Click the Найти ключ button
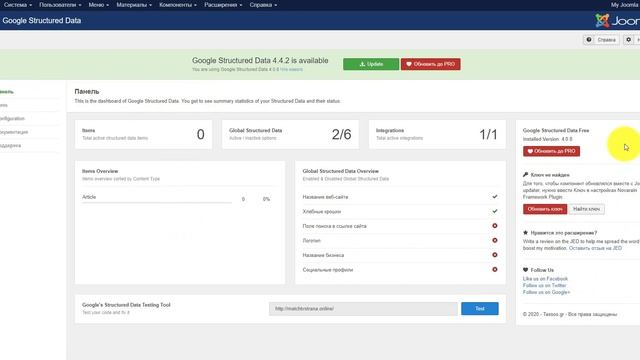 pos(586,209)
